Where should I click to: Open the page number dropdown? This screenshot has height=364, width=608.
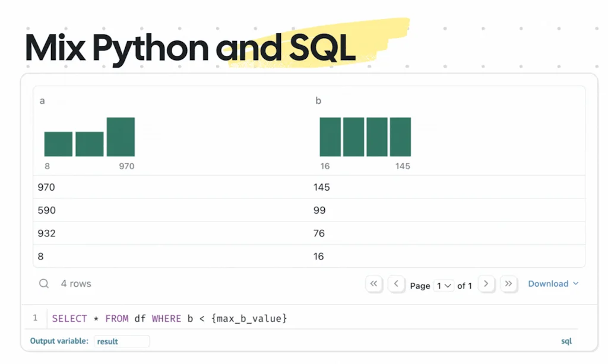(x=444, y=286)
